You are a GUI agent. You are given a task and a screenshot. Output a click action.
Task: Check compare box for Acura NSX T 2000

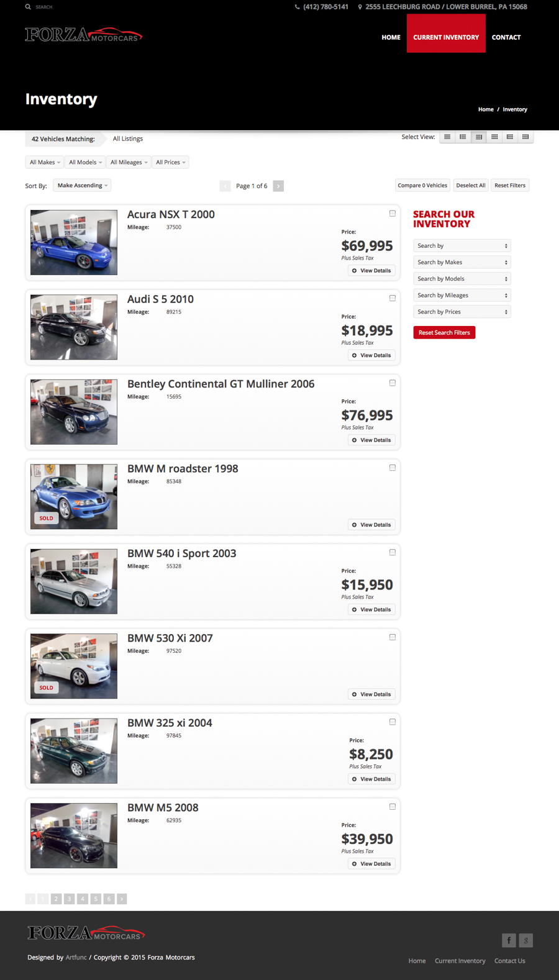pos(393,214)
